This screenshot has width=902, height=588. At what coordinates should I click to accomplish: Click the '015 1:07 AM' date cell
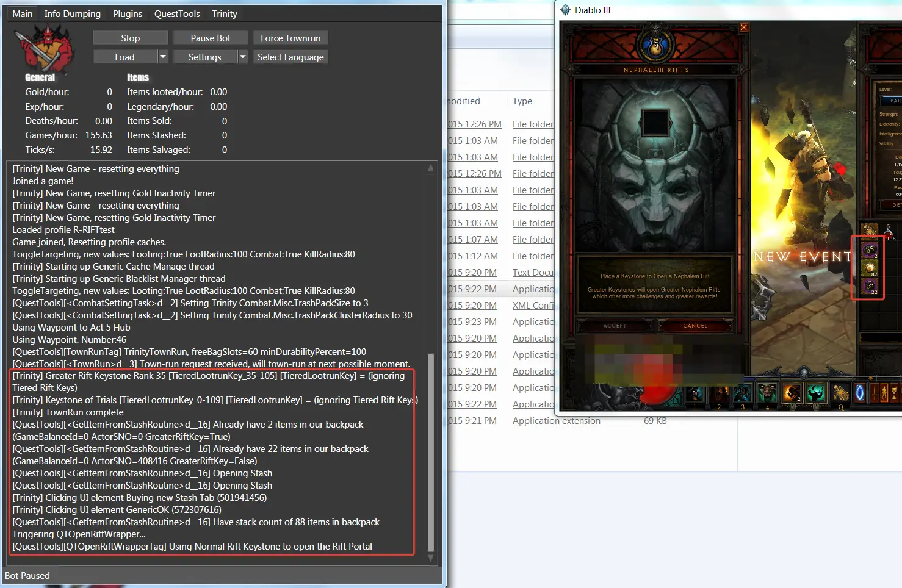point(473,240)
